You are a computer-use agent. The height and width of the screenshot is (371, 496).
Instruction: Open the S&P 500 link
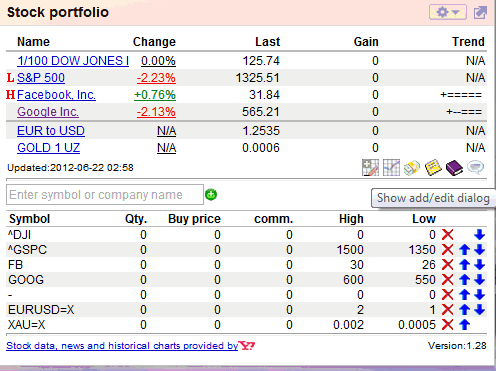pos(41,78)
